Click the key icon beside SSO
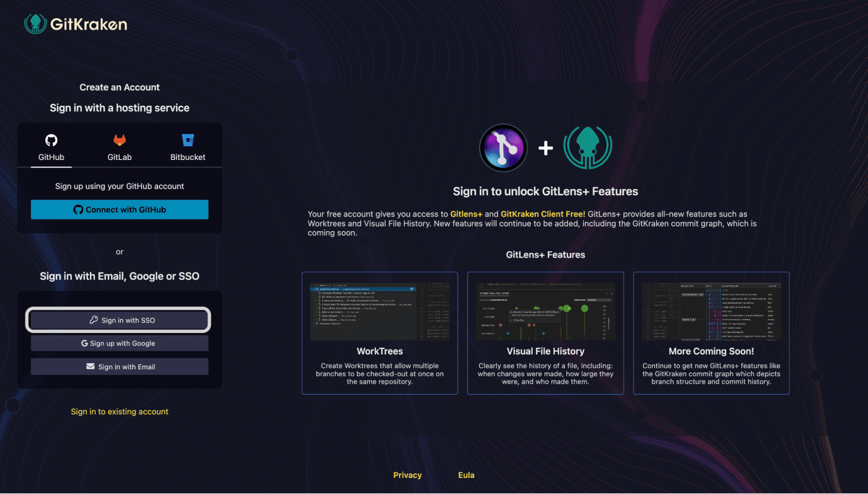 [x=93, y=320]
